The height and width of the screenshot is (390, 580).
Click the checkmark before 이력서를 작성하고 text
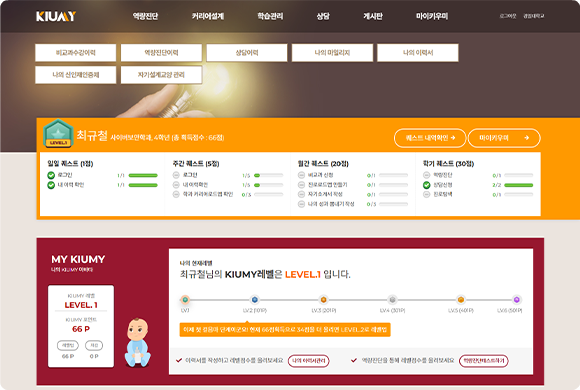[179, 360]
